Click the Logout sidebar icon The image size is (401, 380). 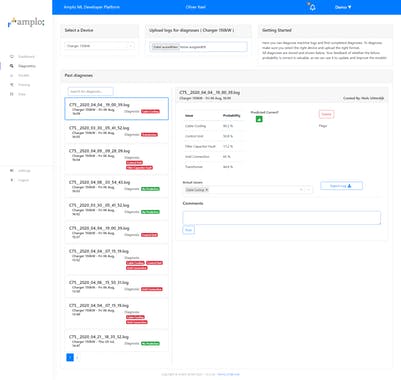[x=12, y=180]
